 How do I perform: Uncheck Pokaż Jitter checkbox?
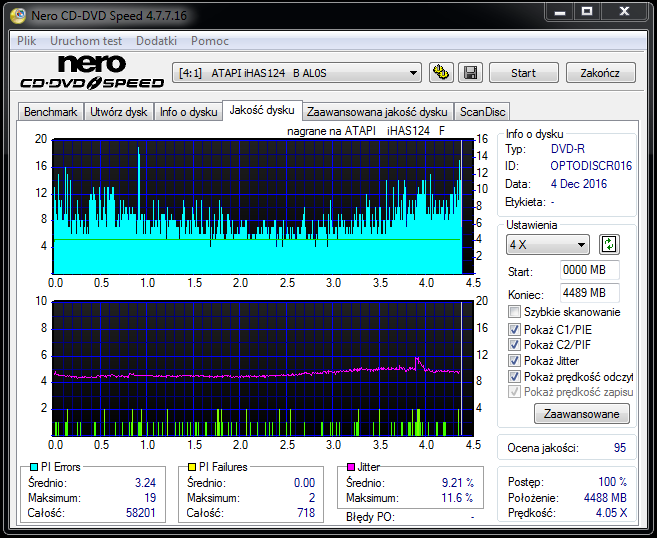[514, 360]
